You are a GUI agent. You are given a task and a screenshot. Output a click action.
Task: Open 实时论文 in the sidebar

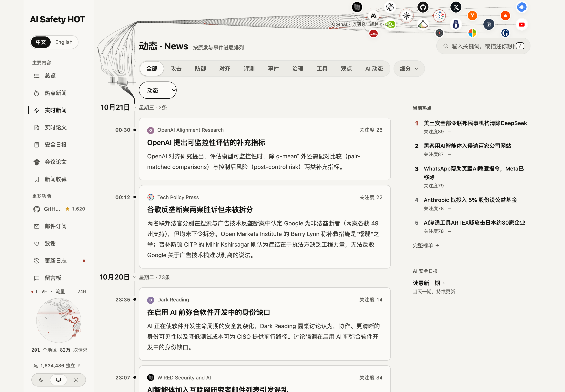point(58,127)
